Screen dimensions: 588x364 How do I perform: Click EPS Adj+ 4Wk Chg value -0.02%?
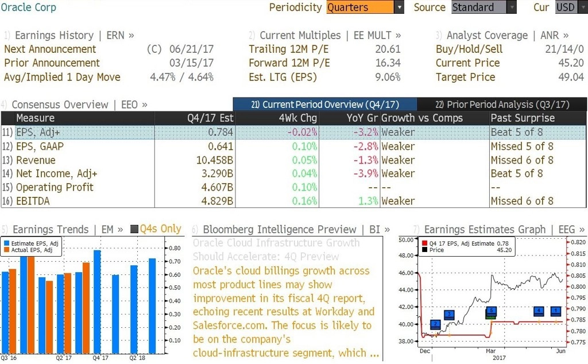[x=302, y=132]
